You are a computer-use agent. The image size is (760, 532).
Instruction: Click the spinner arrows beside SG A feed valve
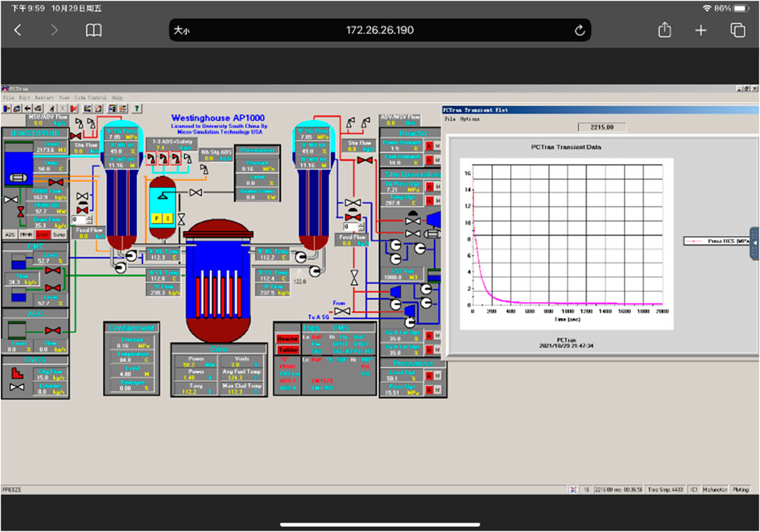[x=88, y=220]
